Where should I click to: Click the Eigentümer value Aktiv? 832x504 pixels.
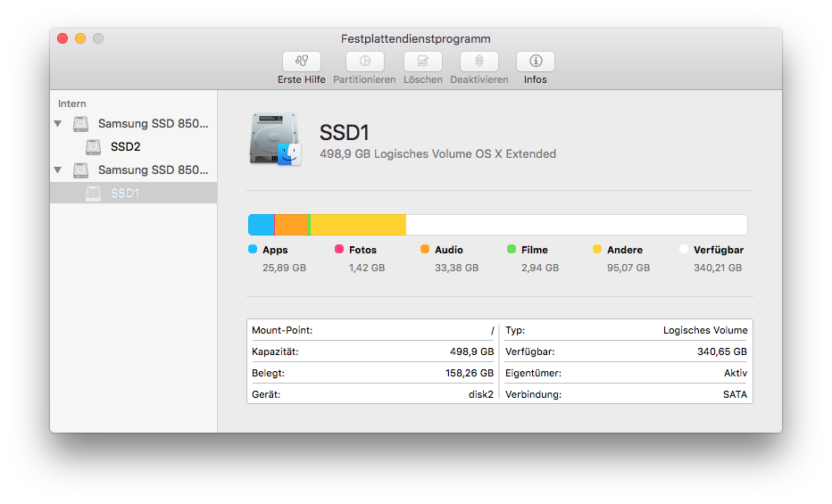(736, 373)
